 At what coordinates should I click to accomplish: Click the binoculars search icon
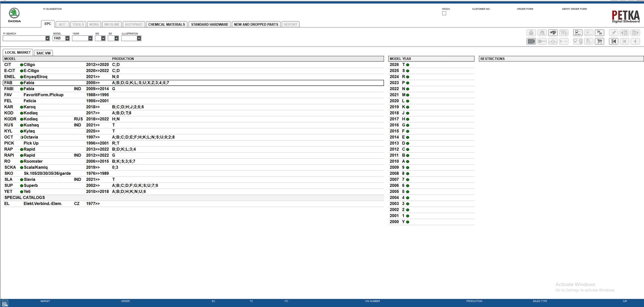click(x=553, y=33)
